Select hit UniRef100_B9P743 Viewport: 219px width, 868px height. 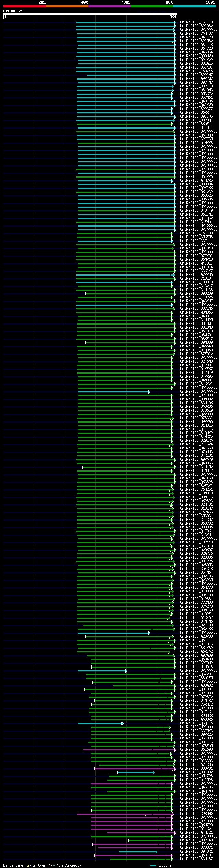pyautogui.click(x=196, y=840)
